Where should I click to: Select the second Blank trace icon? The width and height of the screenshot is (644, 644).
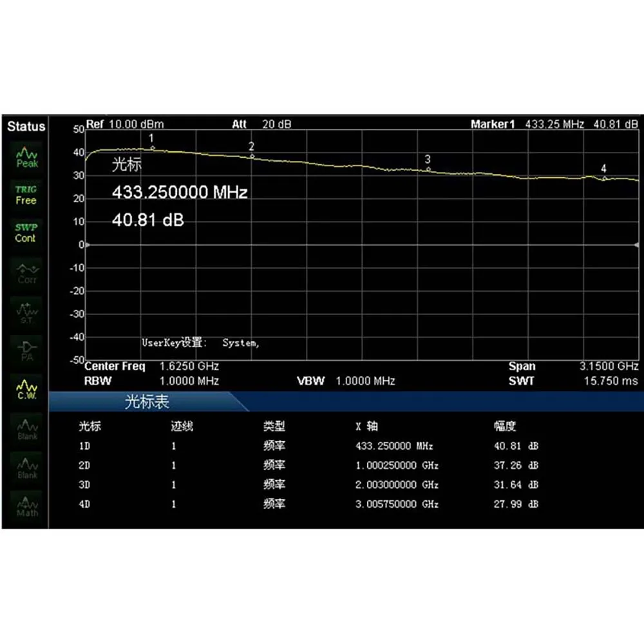[x=26, y=468]
